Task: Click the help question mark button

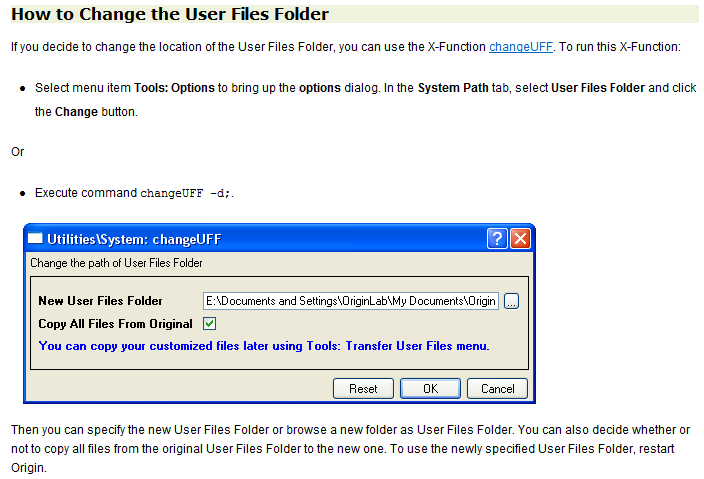Action: (x=497, y=239)
